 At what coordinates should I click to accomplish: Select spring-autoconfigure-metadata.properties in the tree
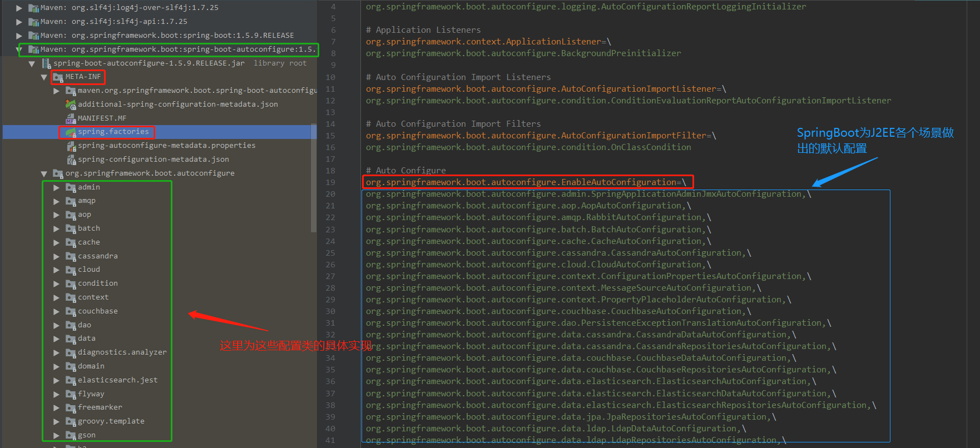coord(167,146)
